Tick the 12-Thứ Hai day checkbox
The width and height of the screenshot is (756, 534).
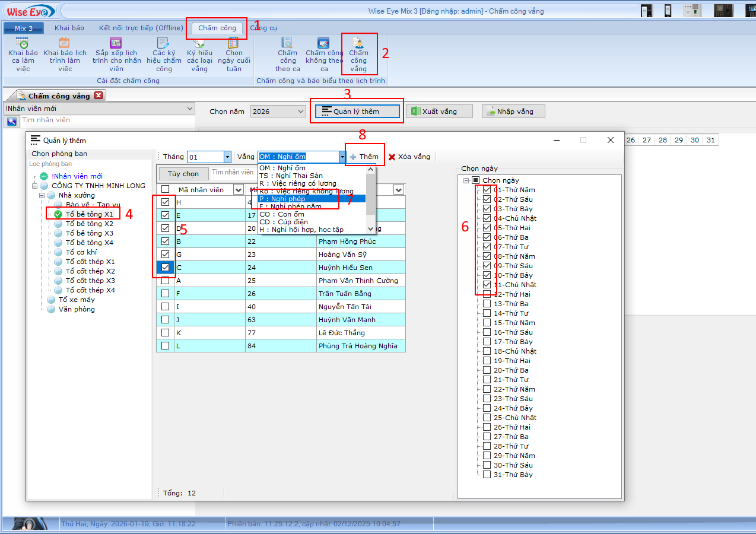tap(487, 294)
